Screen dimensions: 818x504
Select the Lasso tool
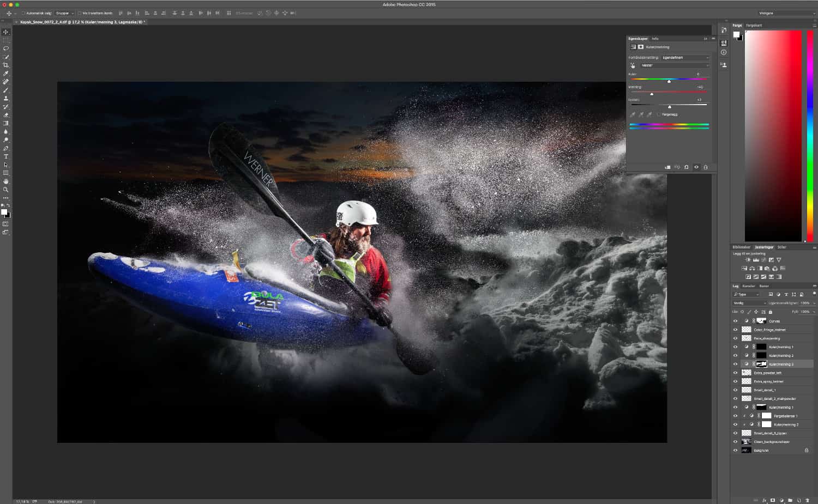[6, 48]
